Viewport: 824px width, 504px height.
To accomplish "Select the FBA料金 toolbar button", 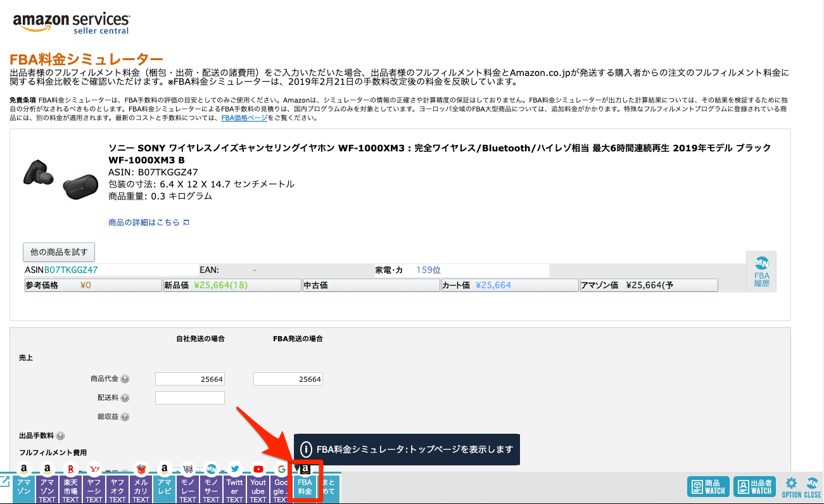I will (x=305, y=489).
